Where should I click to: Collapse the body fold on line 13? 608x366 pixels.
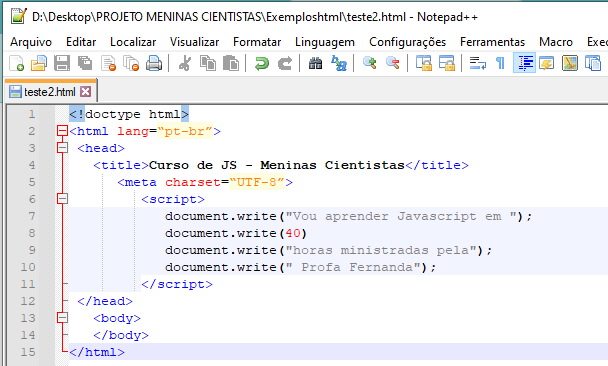pyautogui.click(x=62, y=318)
